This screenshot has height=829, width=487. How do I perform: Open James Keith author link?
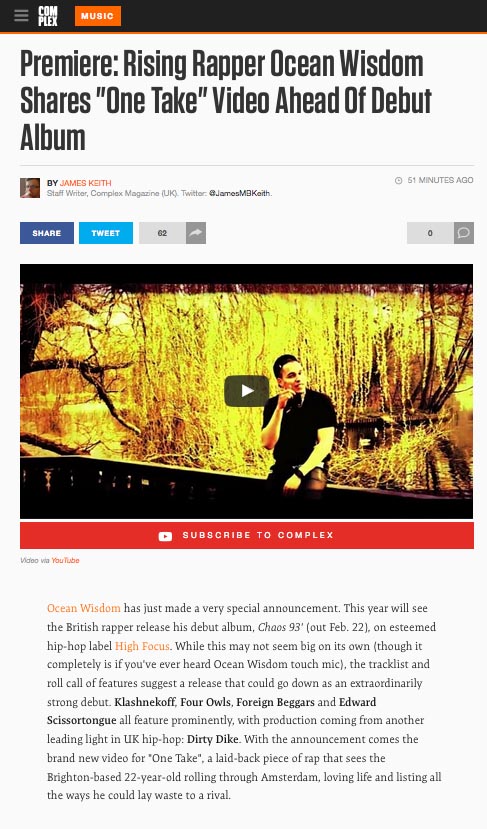[85, 183]
